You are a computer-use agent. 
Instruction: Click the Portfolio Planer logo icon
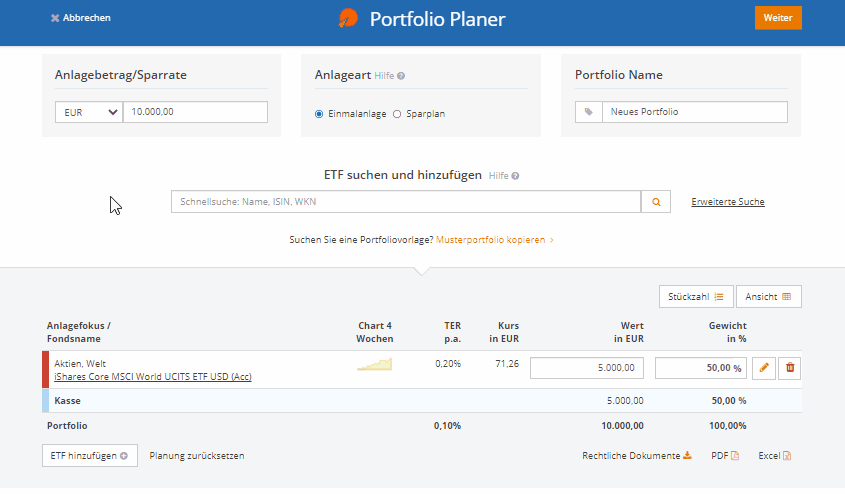tap(348, 18)
